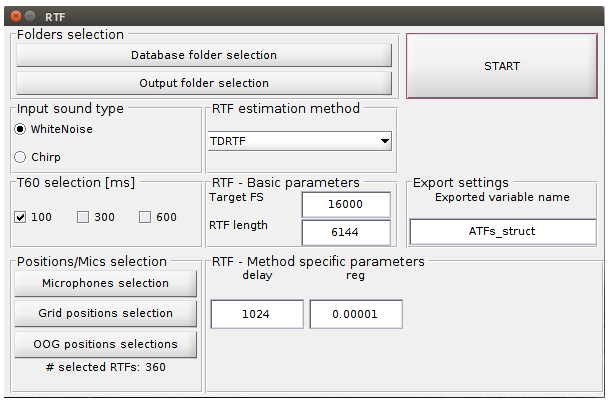This screenshot has height=402, width=608.
Task: Click the Exported variable name field
Action: point(503,231)
